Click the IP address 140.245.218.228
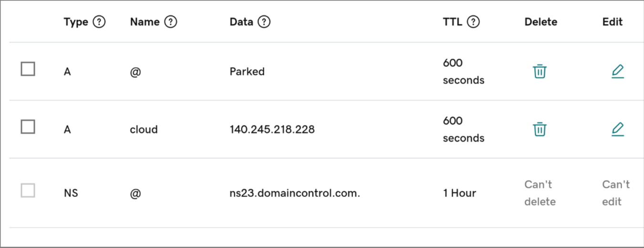 [x=272, y=129]
